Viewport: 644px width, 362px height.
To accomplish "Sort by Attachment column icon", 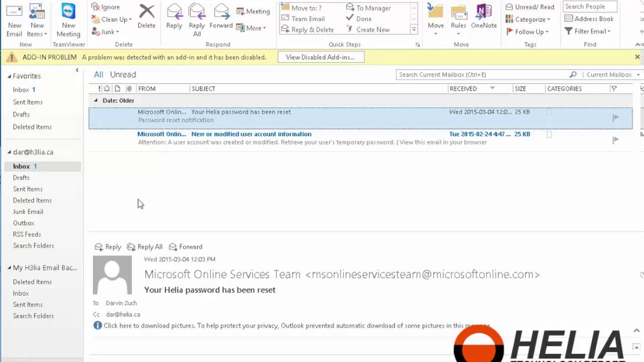I will [x=129, y=88].
